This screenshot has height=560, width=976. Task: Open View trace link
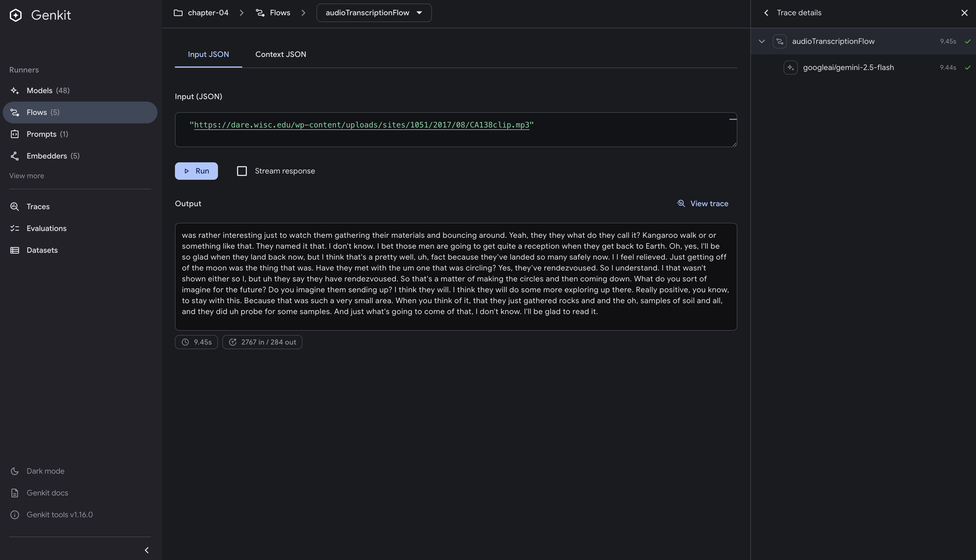tap(702, 203)
